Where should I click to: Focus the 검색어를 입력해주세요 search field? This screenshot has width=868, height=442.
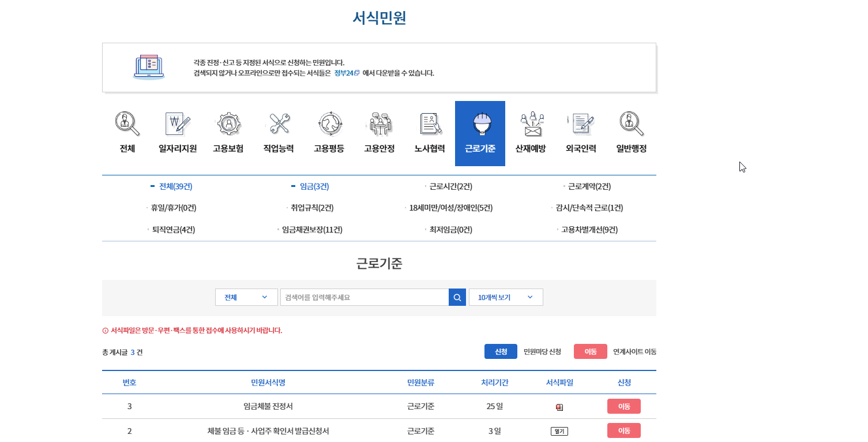365,297
